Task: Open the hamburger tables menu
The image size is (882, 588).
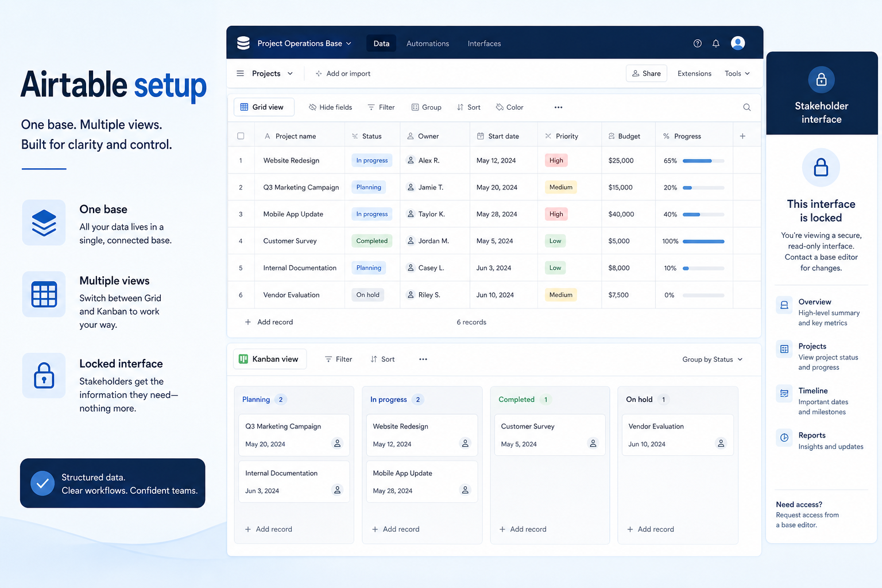Action: (x=240, y=73)
